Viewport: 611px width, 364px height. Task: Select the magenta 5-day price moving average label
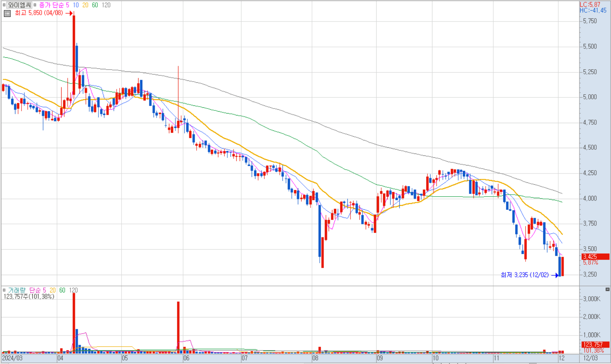(68, 5)
